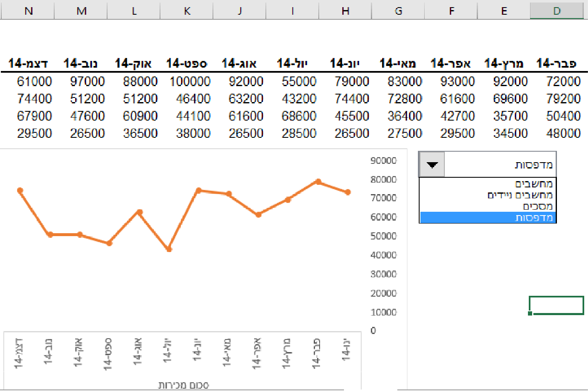Click the 14-פבר header cell

coord(556,63)
